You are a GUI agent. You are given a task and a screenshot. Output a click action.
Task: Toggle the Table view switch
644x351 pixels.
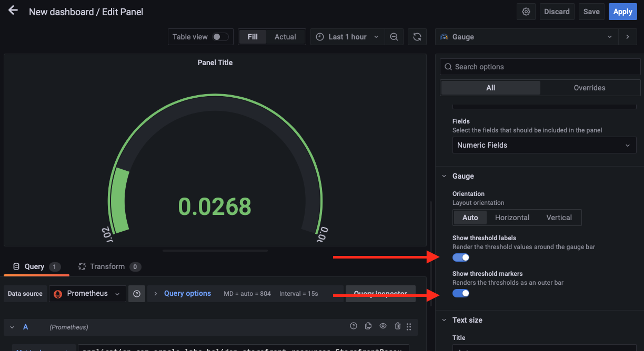point(220,37)
